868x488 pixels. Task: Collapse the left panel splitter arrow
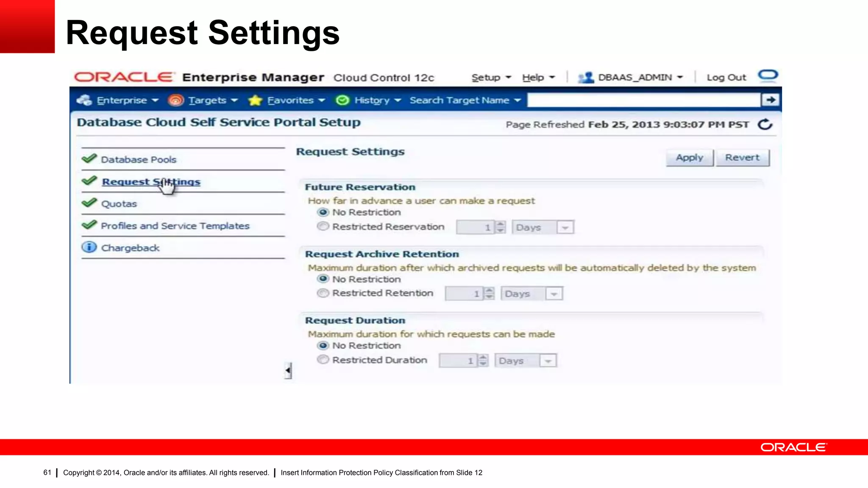tap(288, 371)
